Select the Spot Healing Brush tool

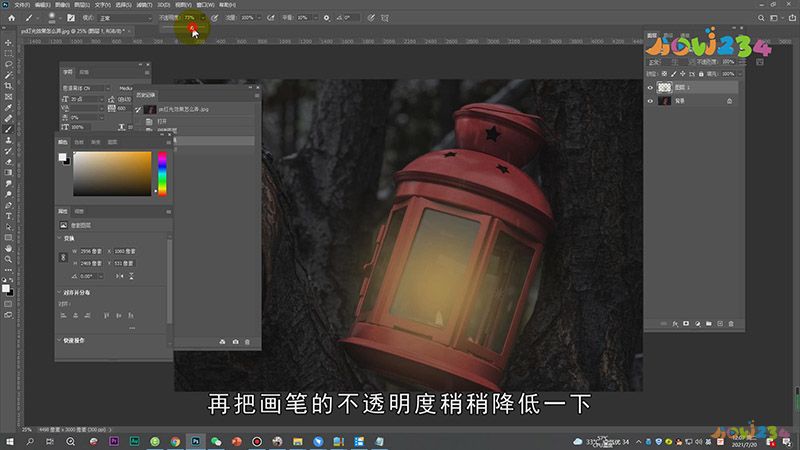pos(8,118)
